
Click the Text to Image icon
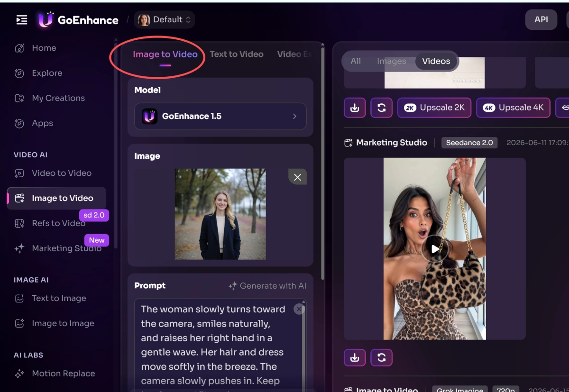click(x=19, y=298)
